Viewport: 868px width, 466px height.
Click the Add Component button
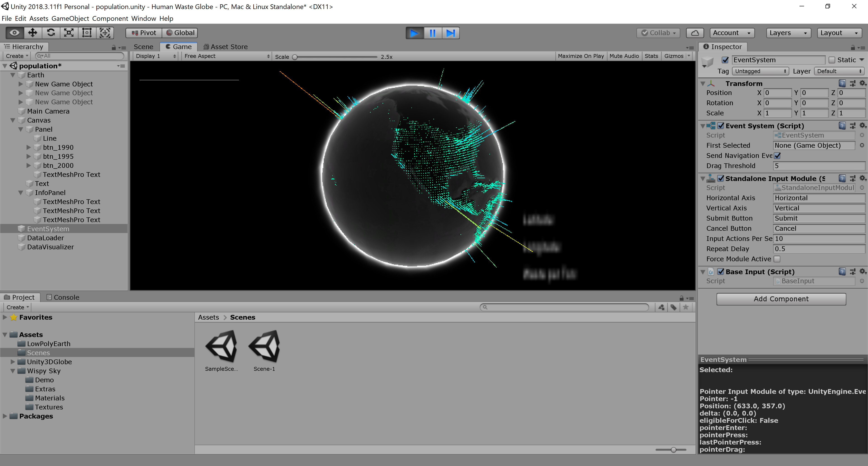click(781, 299)
